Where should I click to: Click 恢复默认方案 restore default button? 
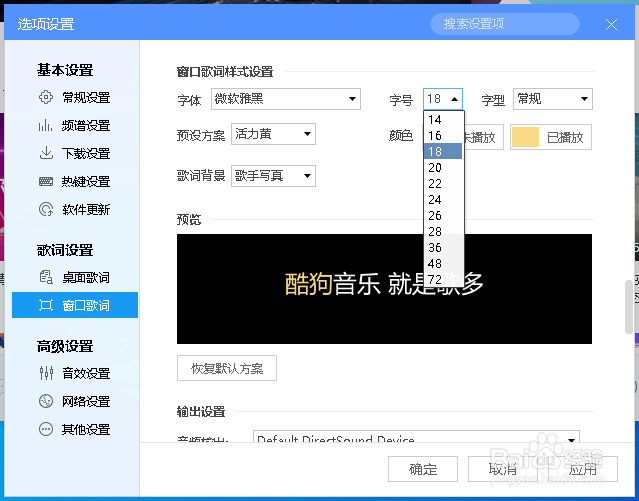click(227, 368)
